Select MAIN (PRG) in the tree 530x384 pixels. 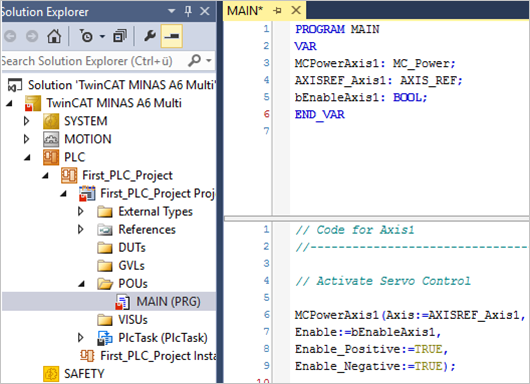168,302
